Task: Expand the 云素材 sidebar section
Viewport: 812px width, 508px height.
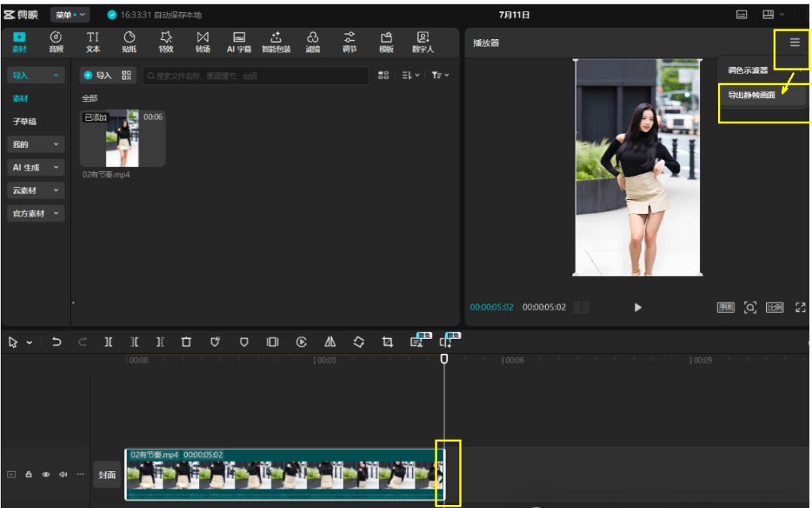Action: click(35, 191)
